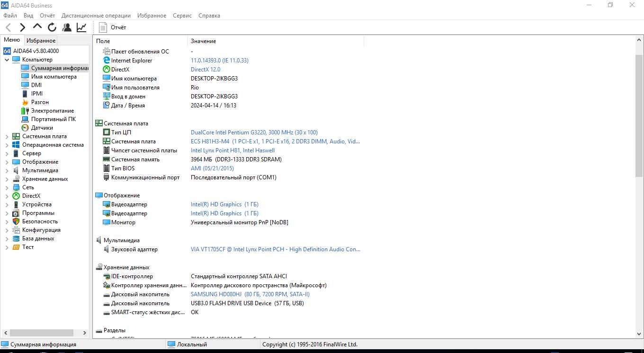Click the Back navigation arrow
Screen dimensions: 644x353
coord(8,27)
